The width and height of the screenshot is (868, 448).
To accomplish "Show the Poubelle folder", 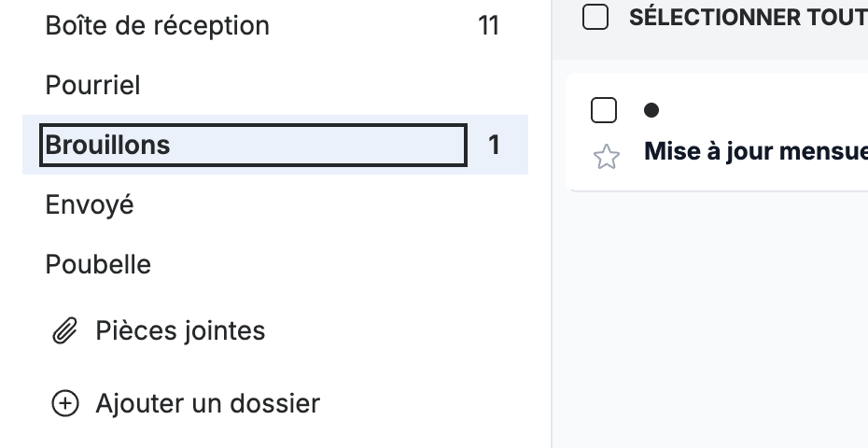I will coord(98,265).
